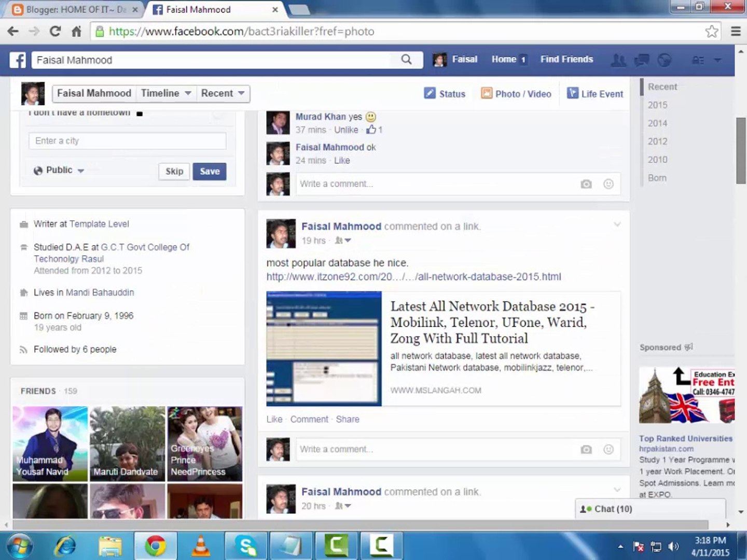Click the Facebook logo icon
Screen dimensions: 747x560
(18, 60)
